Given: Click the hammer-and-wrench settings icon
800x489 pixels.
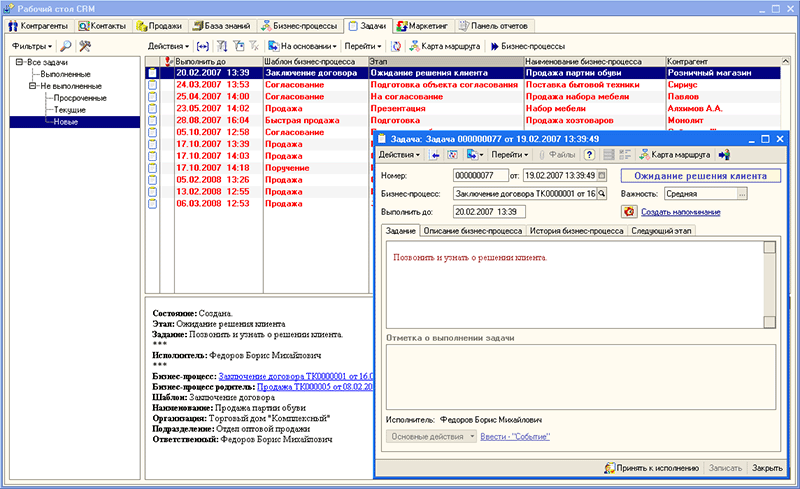Looking at the screenshot, I should [85, 46].
